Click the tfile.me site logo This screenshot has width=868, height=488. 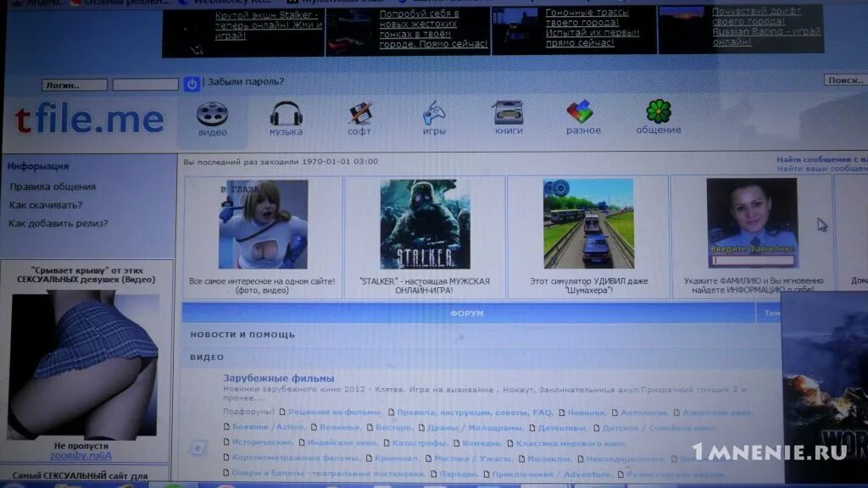pyautogui.click(x=90, y=120)
